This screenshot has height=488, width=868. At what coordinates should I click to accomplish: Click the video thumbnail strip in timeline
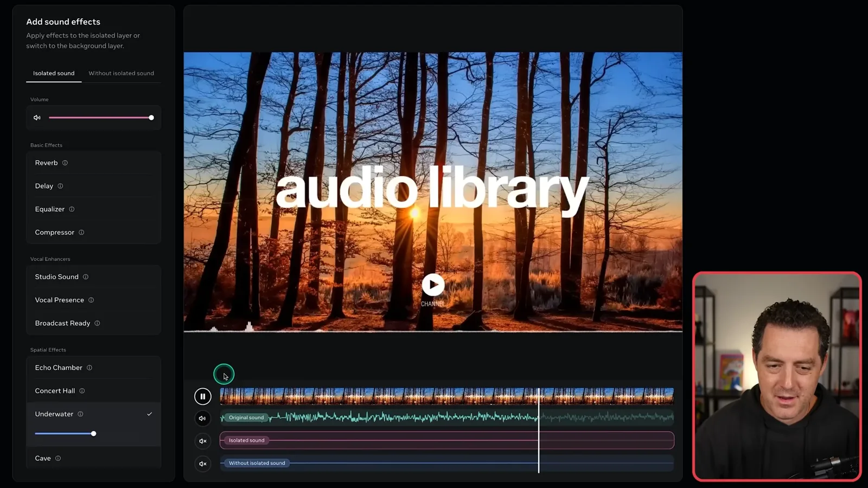(446, 396)
